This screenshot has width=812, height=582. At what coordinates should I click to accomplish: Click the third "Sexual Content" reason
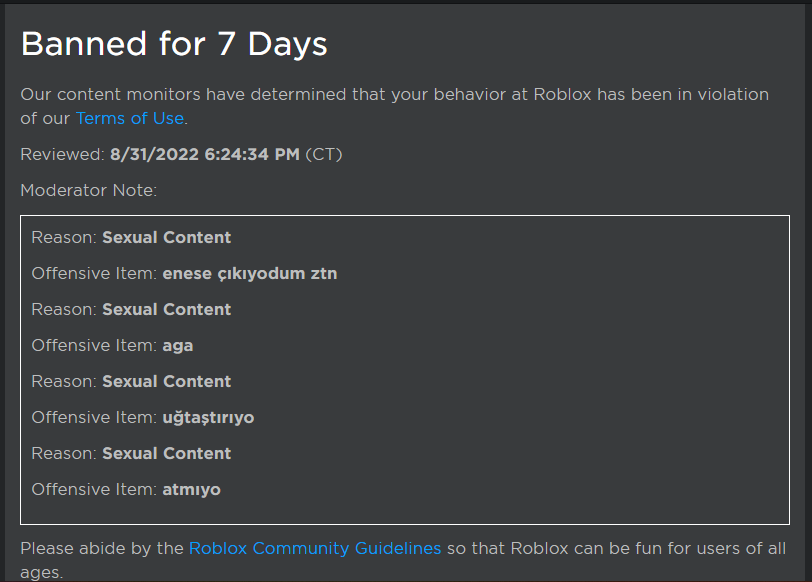pyautogui.click(x=166, y=381)
